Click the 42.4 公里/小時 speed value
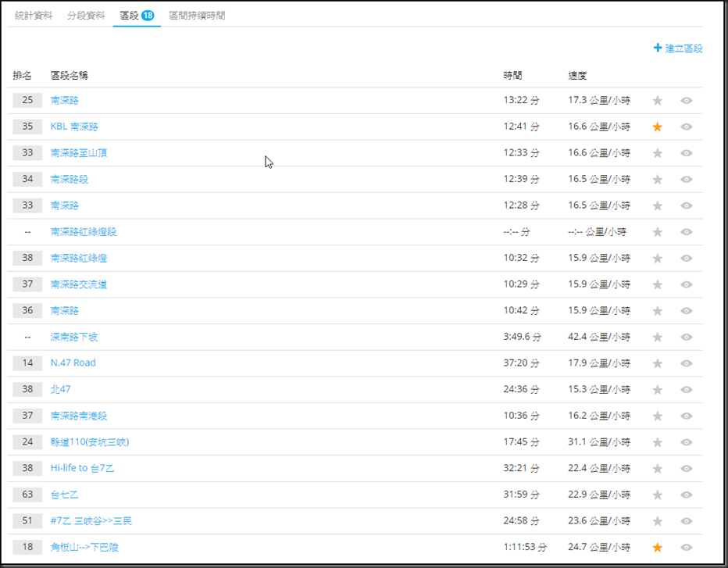 [599, 337]
